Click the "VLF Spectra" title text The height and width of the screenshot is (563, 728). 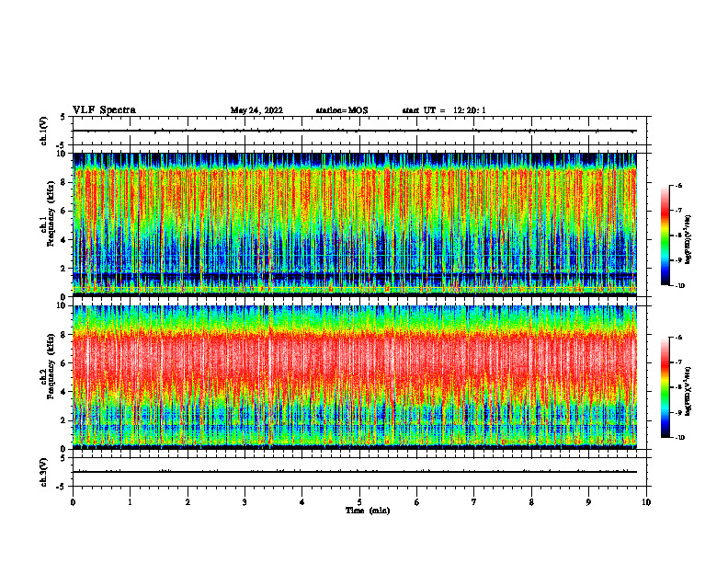(x=104, y=110)
